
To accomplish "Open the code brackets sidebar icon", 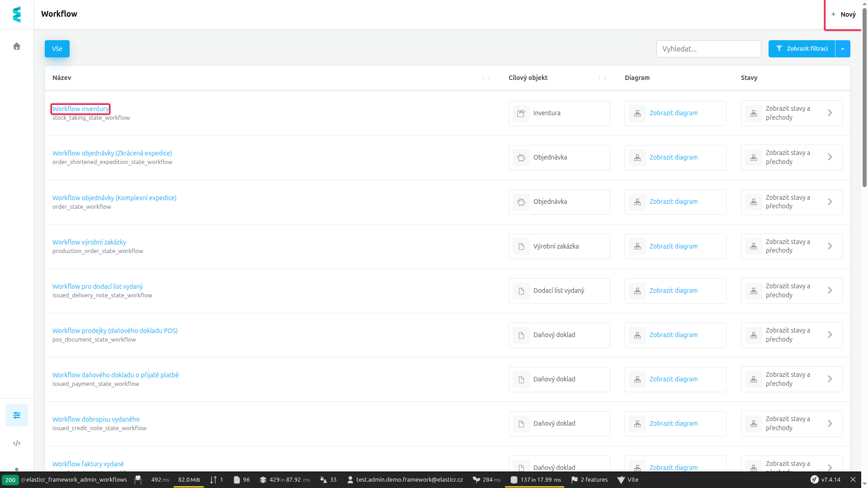I will [x=17, y=443].
